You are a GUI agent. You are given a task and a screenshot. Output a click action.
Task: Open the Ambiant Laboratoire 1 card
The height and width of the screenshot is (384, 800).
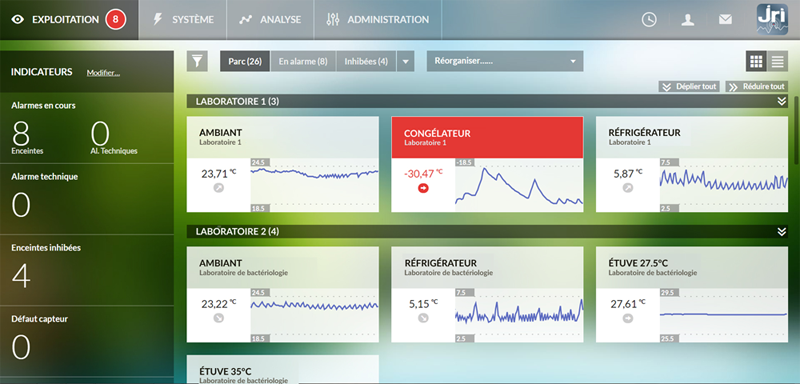pos(283,164)
